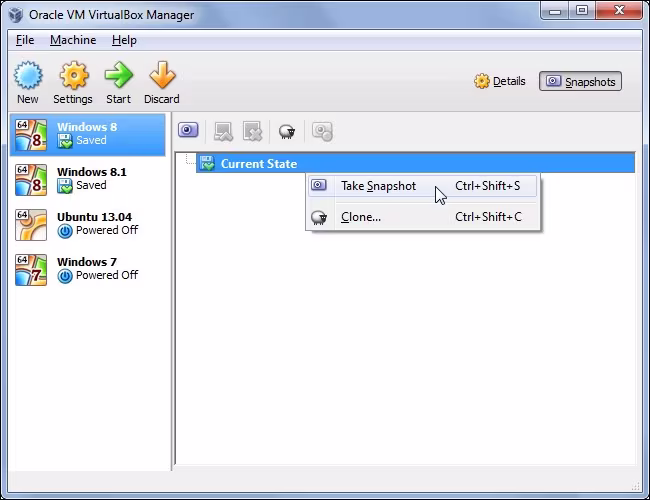Click the New virtual machine icon
The image size is (650, 500).
(28, 82)
